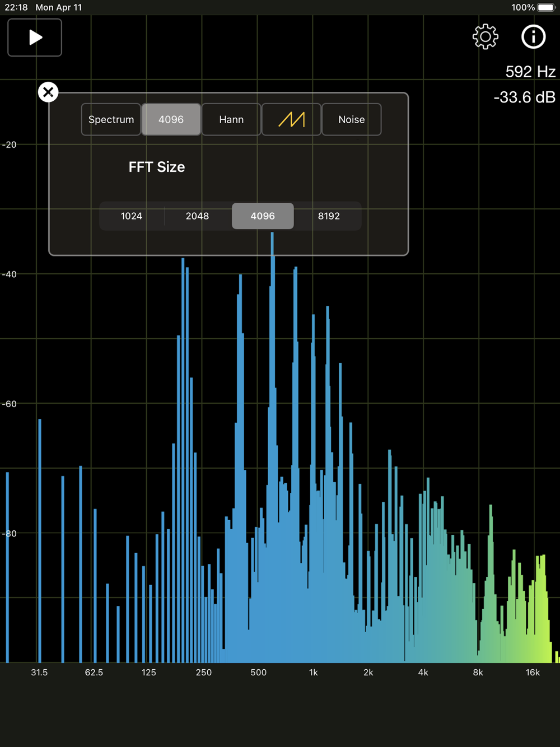Click the -60 dB axis label
Image resolution: width=560 pixels, height=747 pixels.
click(10, 404)
